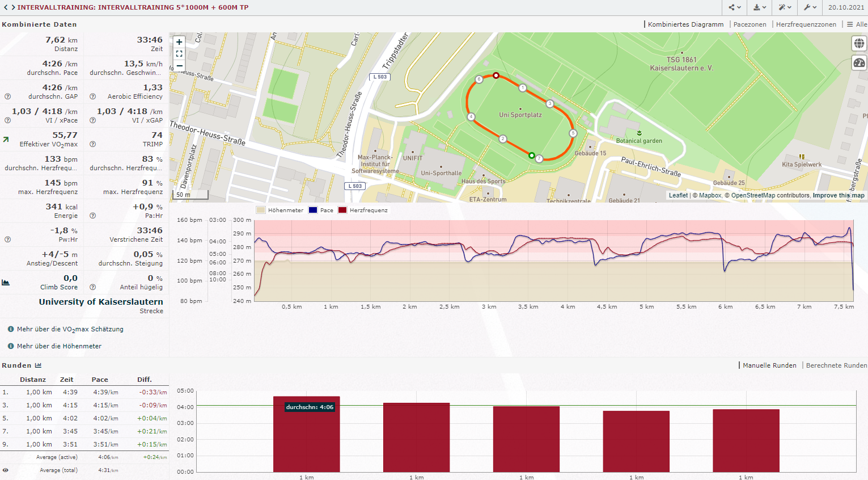Screen dimensions: 868x480
Task: Show Berechnete Runden view
Action: click(x=836, y=365)
